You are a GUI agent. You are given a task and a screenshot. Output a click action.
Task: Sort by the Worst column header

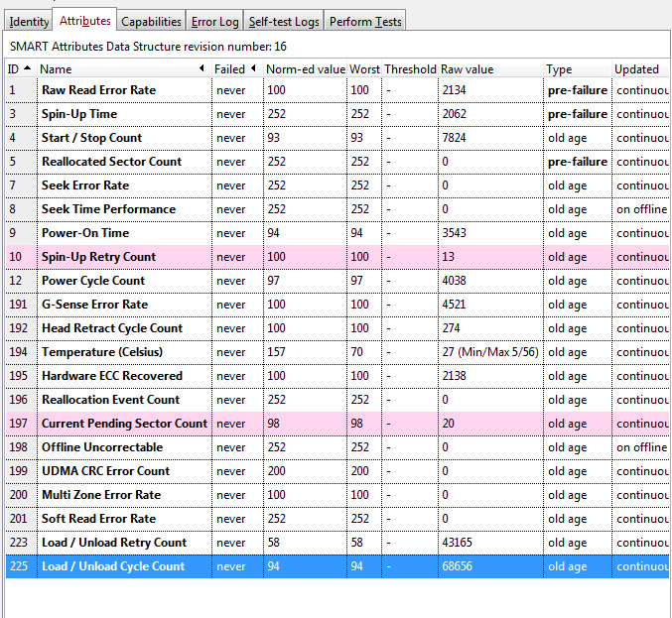point(364,69)
